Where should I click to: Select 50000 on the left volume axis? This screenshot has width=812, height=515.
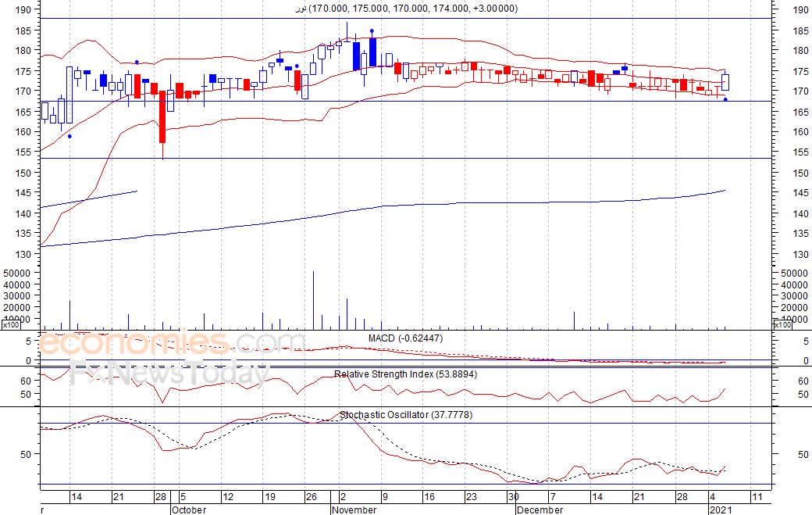tap(17, 273)
